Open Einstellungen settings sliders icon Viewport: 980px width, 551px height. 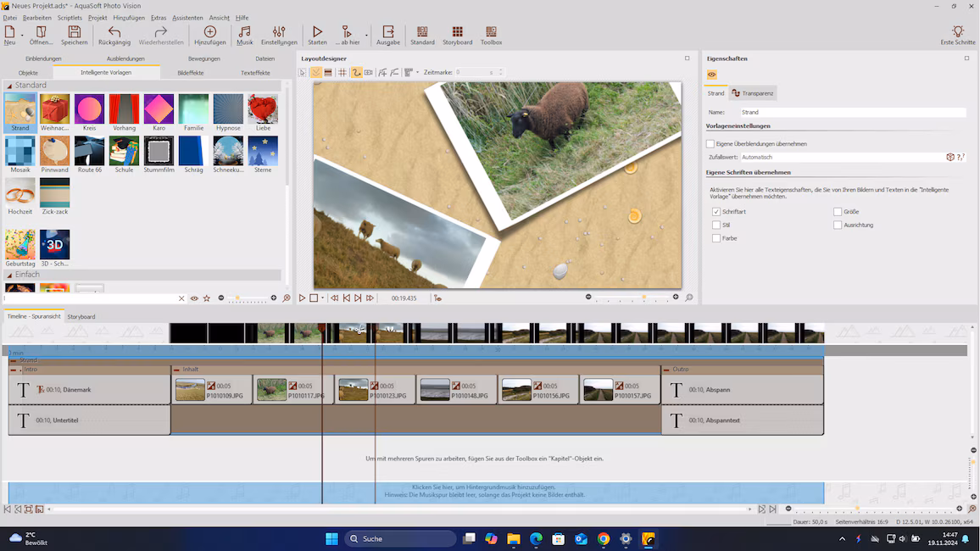pos(279,35)
